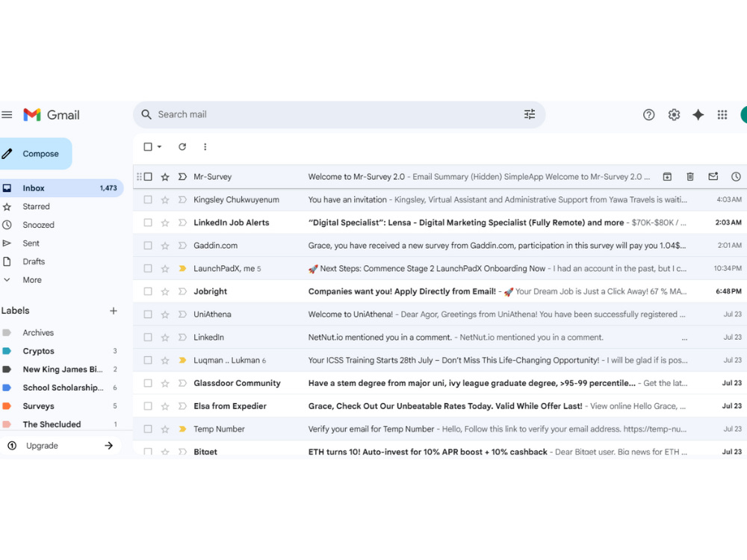The image size is (747, 560).
Task: Star the Mr-Survey email
Action: [x=165, y=177]
